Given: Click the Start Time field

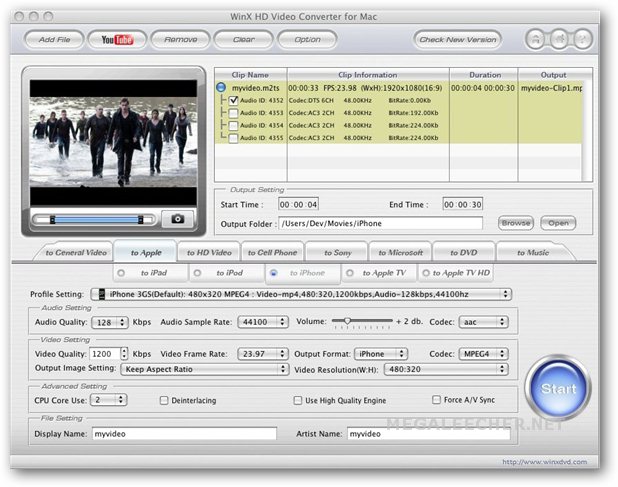Looking at the screenshot, I should [298, 204].
